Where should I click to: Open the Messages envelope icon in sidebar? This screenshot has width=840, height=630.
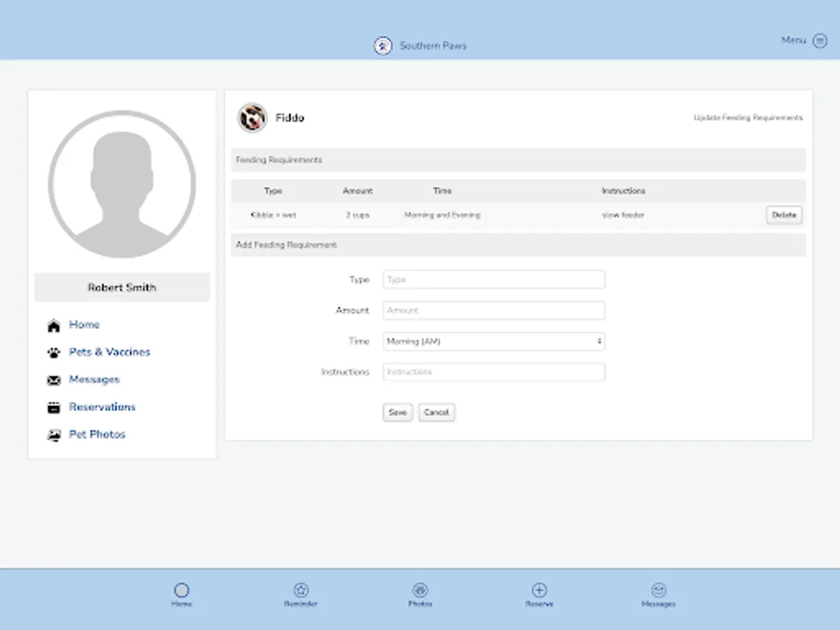point(55,379)
